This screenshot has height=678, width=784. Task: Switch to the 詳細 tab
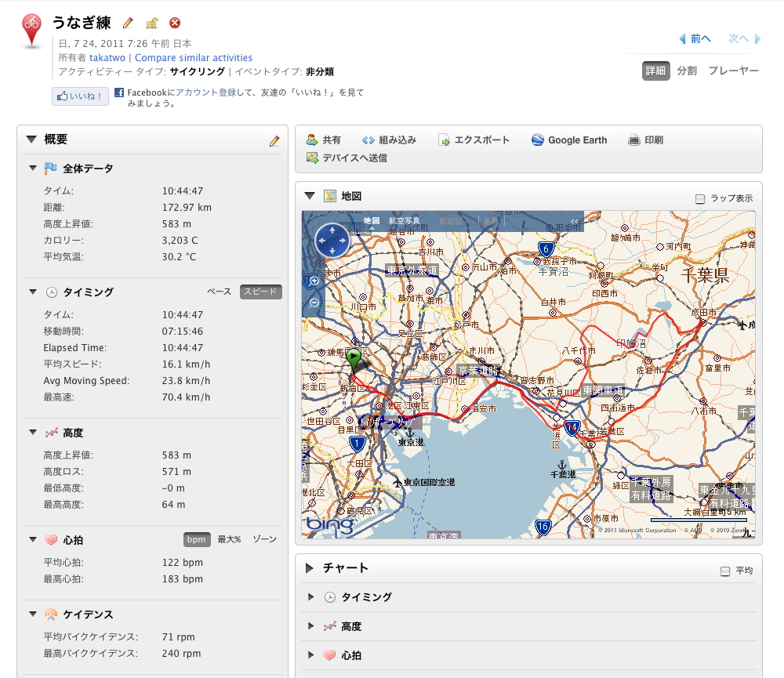pyautogui.click(x=655, y=71)
